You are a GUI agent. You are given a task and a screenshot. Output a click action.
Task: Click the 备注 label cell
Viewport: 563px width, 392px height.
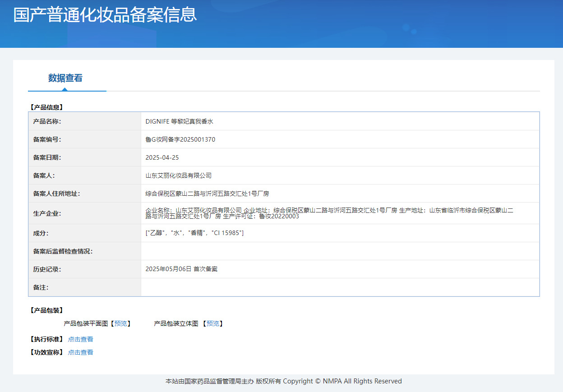[x=85, y=287]
